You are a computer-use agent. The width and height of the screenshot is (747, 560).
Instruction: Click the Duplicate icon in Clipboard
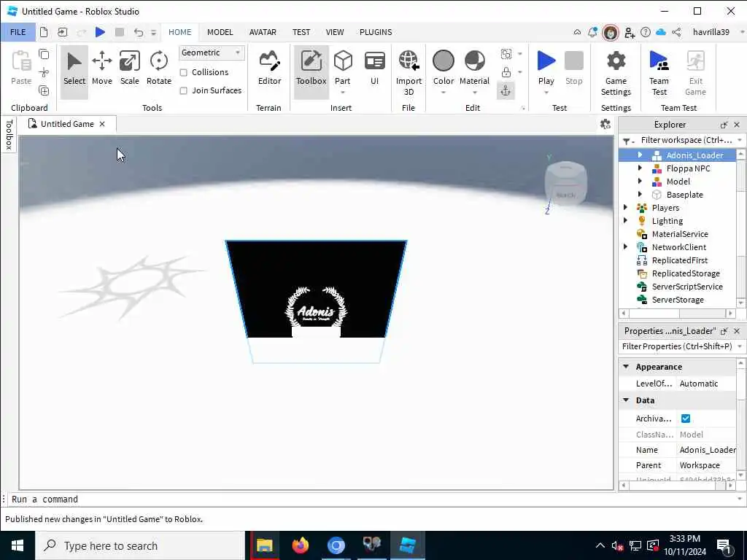coord(44,90)
